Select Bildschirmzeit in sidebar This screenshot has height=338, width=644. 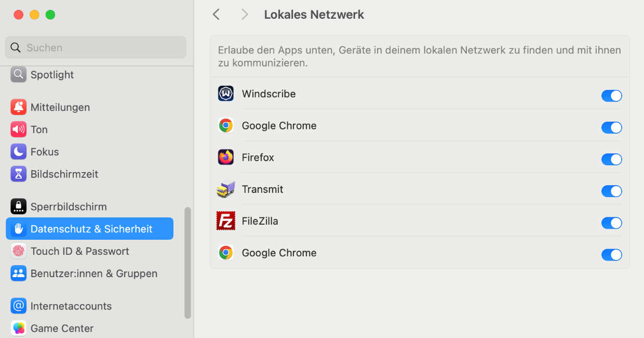[x=89, y=174]
